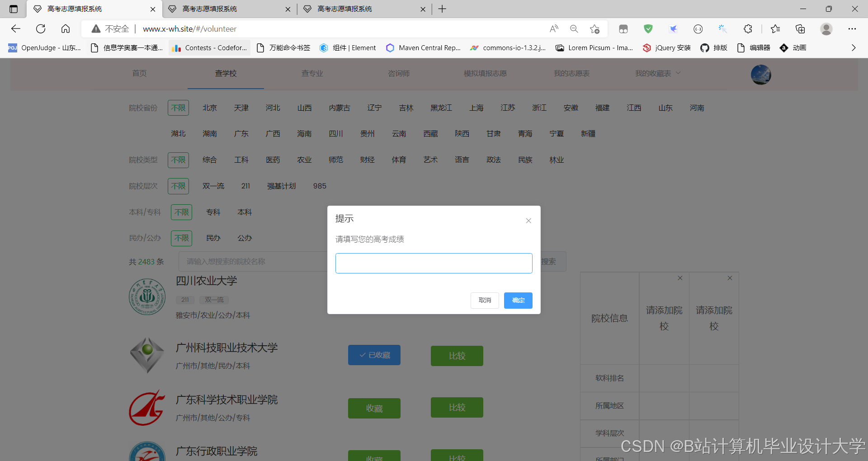Click 取消 in the dialog
Screen dimensions: 868x461
(x=485, y=301)
